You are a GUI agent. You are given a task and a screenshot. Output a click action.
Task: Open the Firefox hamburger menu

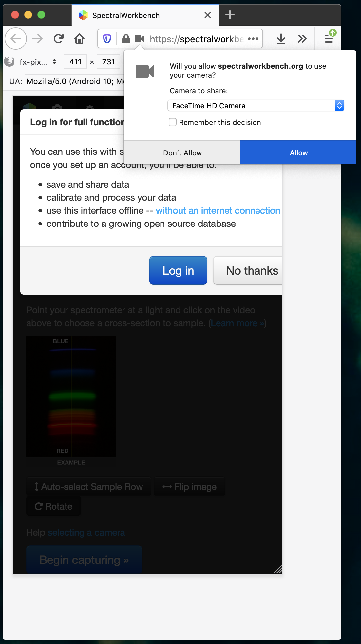click(x=329, y=39)
